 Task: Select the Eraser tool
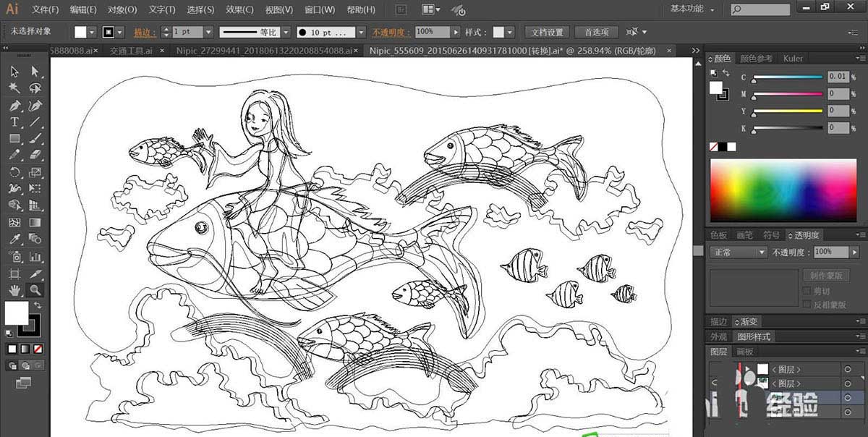click(35, 155)
